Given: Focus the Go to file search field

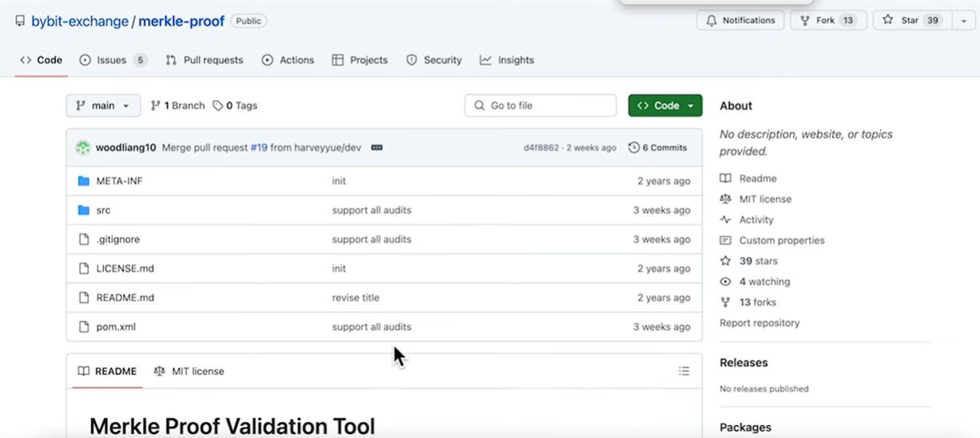Looking at the screenshot, I should (x=540, y=106).
